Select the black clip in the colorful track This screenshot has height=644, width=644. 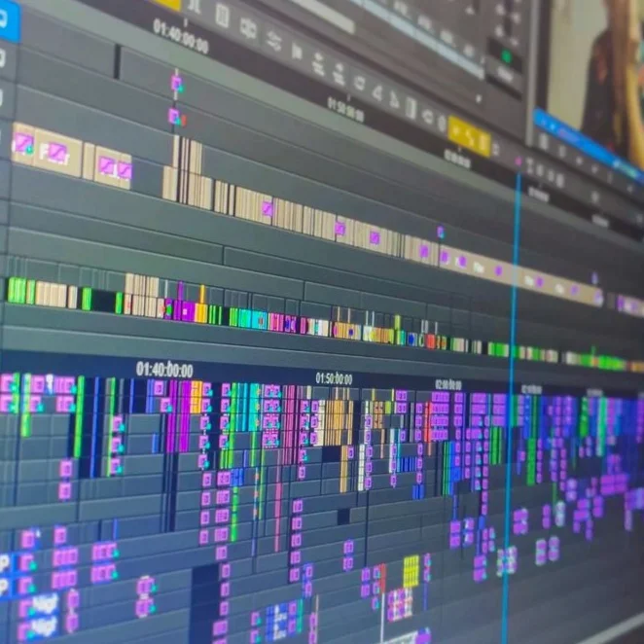coord(103,301)
